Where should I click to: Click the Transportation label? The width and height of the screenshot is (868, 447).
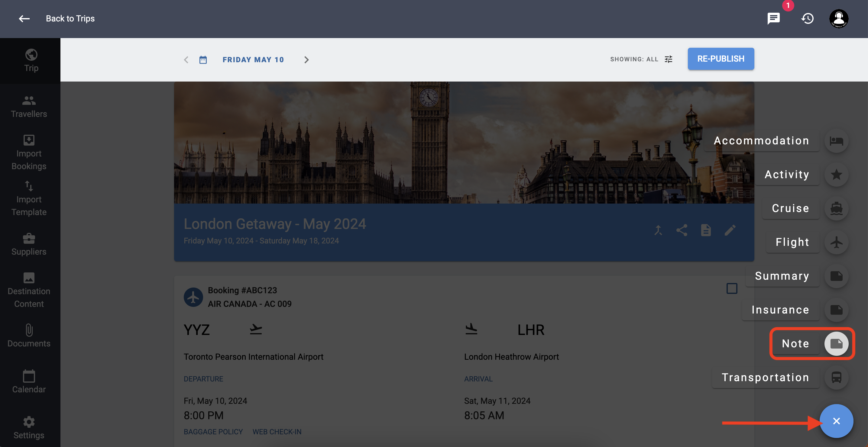765,377
